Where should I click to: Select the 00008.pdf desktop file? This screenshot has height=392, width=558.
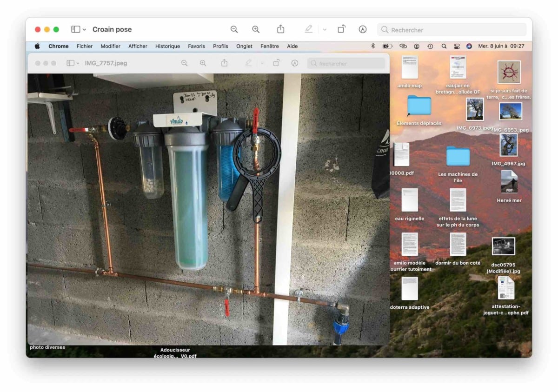tap(401, 155)
